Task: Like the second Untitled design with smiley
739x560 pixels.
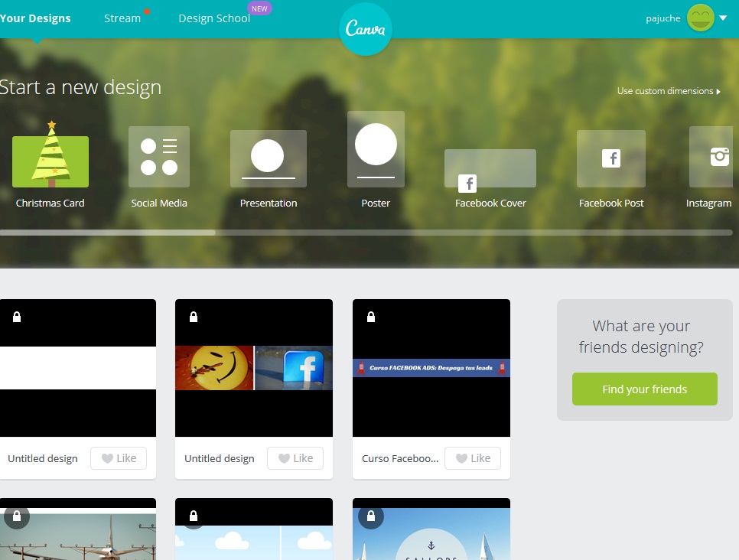Action: click(x=295, y=458)
